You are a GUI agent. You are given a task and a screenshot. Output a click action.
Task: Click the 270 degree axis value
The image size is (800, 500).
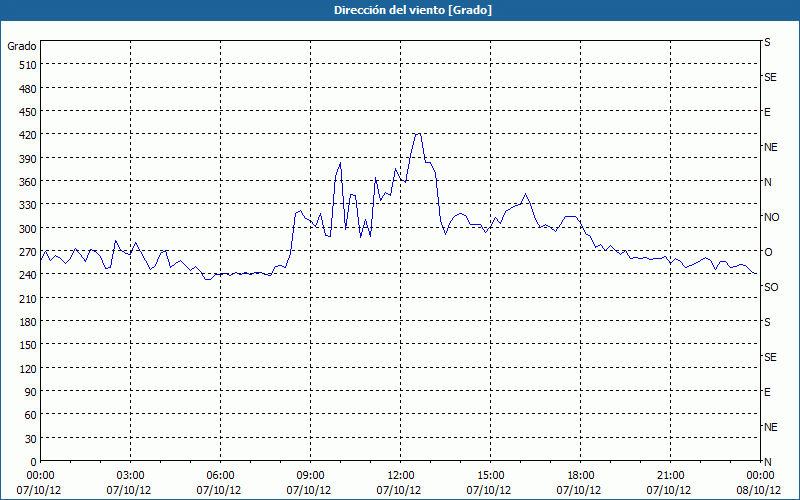pyautogui.click(x=29, y=252)
